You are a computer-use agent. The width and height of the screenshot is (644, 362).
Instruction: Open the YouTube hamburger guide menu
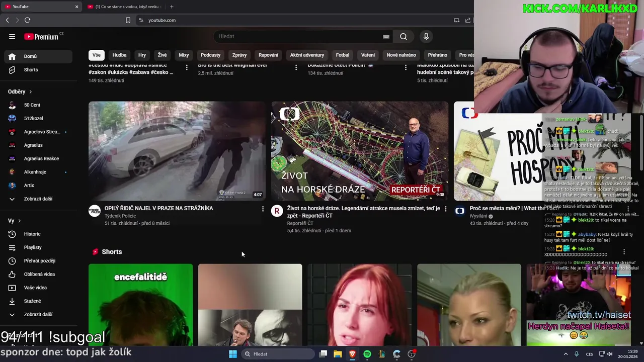click(12, 36)
